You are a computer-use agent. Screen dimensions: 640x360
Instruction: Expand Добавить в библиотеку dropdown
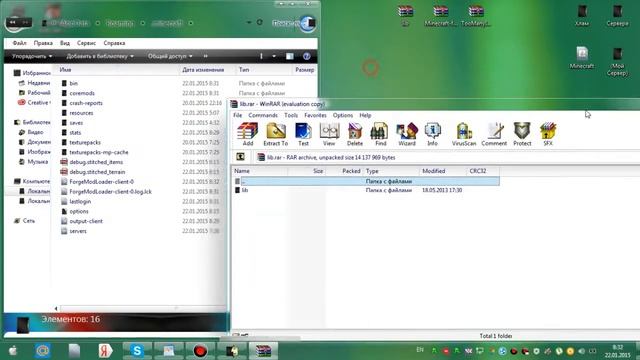100,56
